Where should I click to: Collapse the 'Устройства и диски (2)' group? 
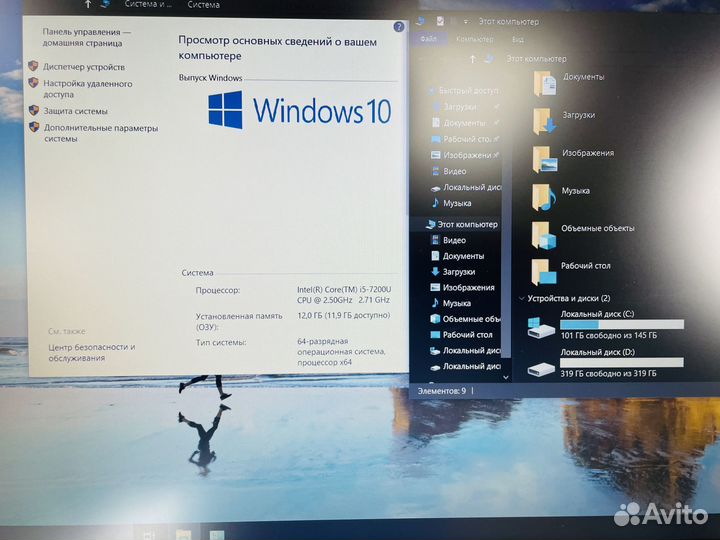pos(522,298)
